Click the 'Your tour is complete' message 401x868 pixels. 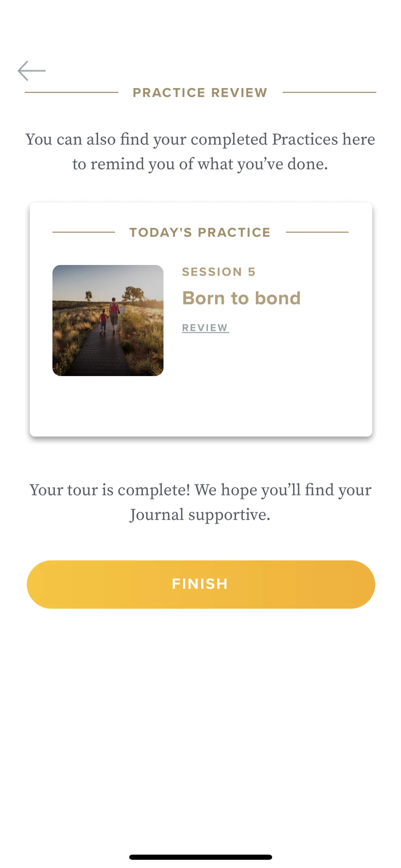200,502
